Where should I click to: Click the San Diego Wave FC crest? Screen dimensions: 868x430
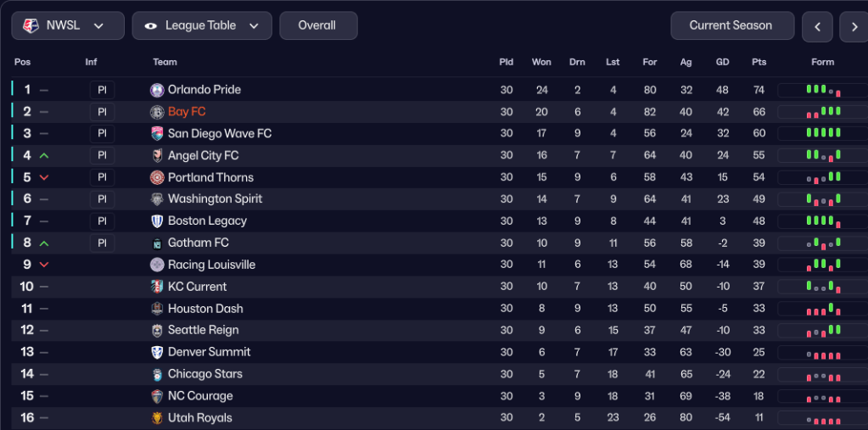(x=157, y=134)
